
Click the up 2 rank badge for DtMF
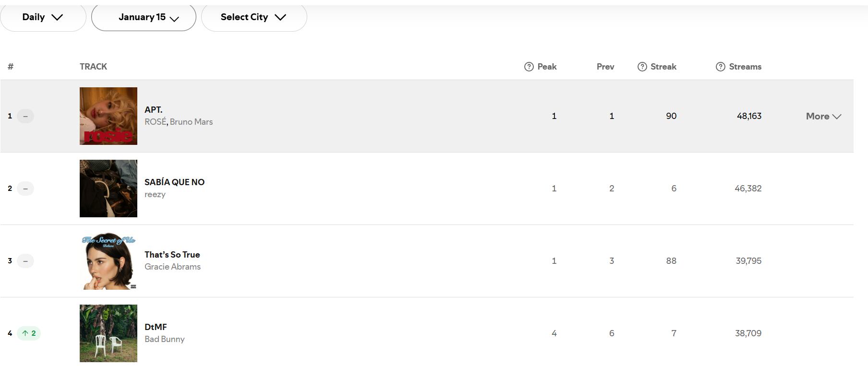point(29,333)
